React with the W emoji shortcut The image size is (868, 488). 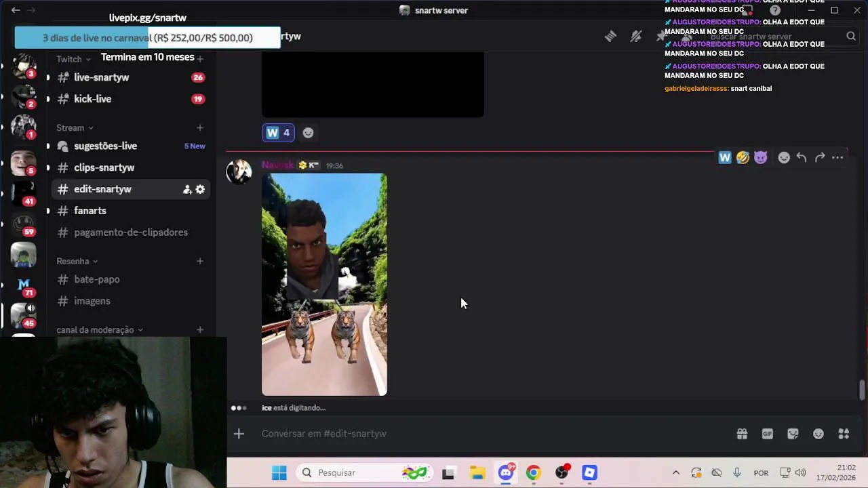[725, 157]
